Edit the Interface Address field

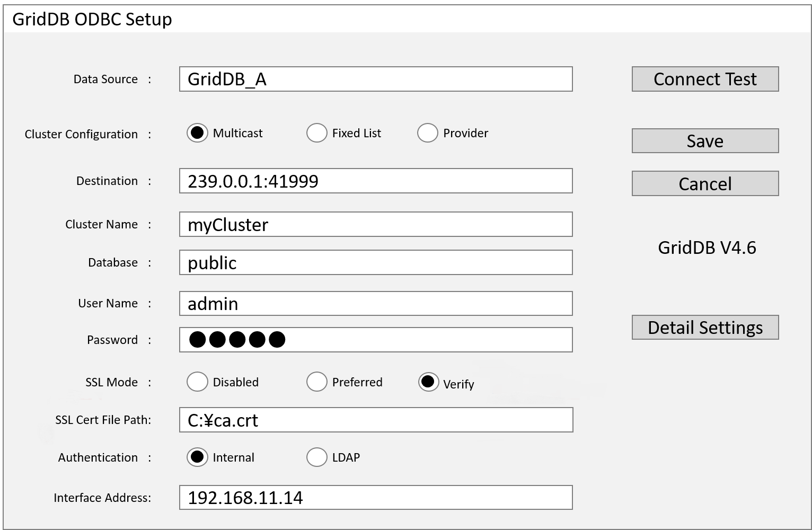coord(375,498)
